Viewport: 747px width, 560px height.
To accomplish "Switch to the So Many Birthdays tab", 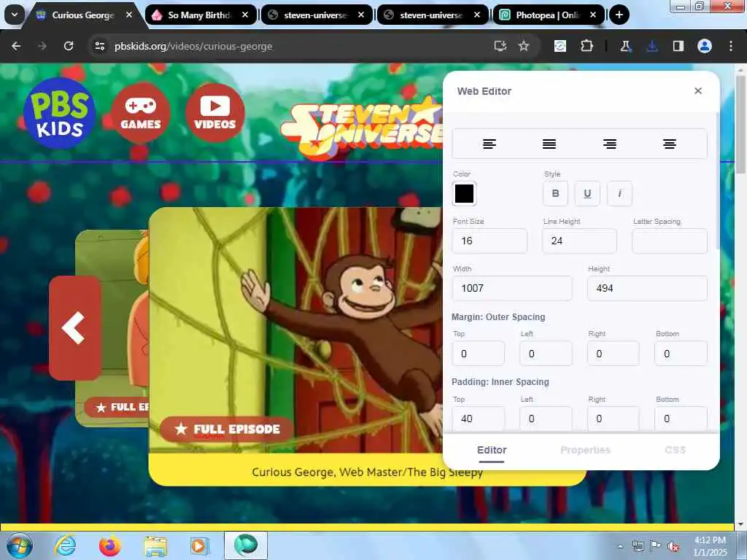I will coord(200,15).
